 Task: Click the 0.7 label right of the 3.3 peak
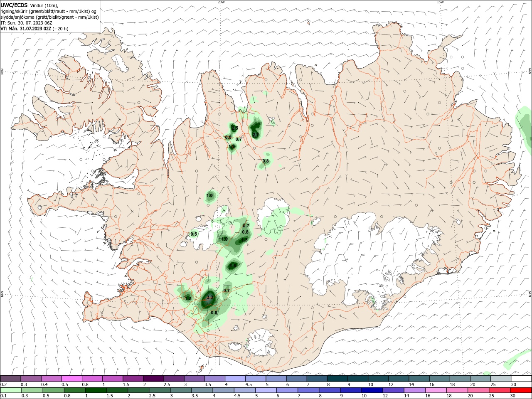[x=227, y=291]
